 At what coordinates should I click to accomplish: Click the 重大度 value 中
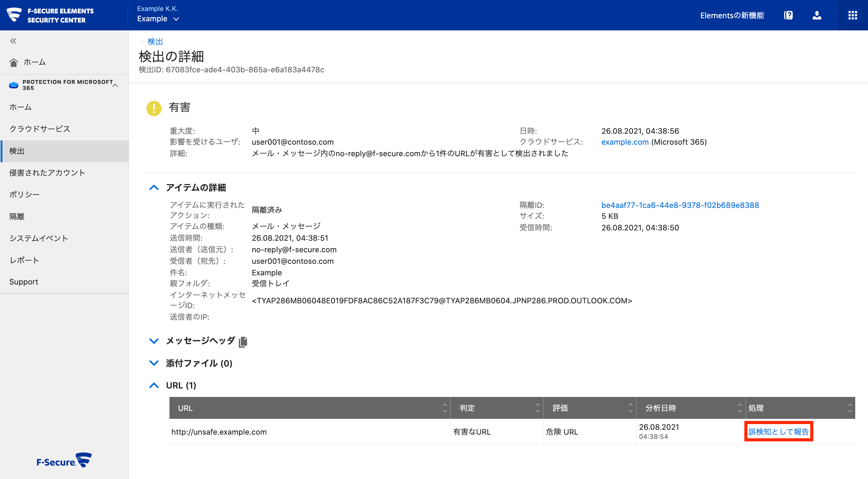coord(255,131)
